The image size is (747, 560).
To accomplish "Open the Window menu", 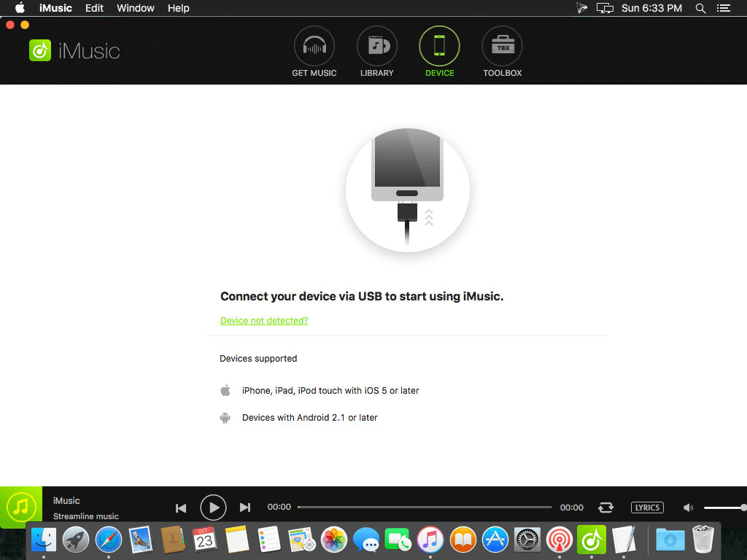I will click(x=135, y=8).
